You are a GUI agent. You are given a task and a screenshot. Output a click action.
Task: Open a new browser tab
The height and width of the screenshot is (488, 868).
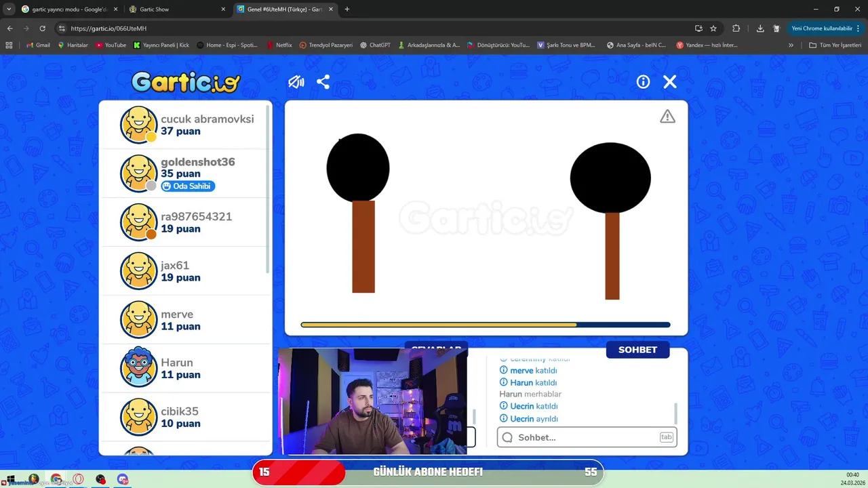[x=347, y=9]
